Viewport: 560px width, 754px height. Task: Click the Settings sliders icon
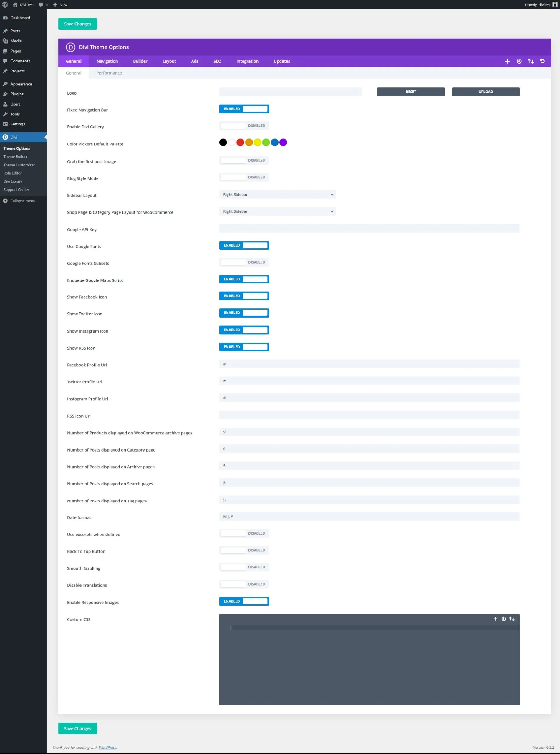(x=5, y=124)
